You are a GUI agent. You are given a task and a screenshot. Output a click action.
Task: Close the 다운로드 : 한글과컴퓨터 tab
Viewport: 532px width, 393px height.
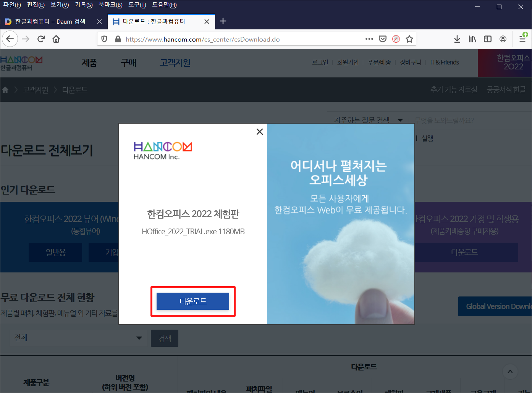[x=207, y=22]
